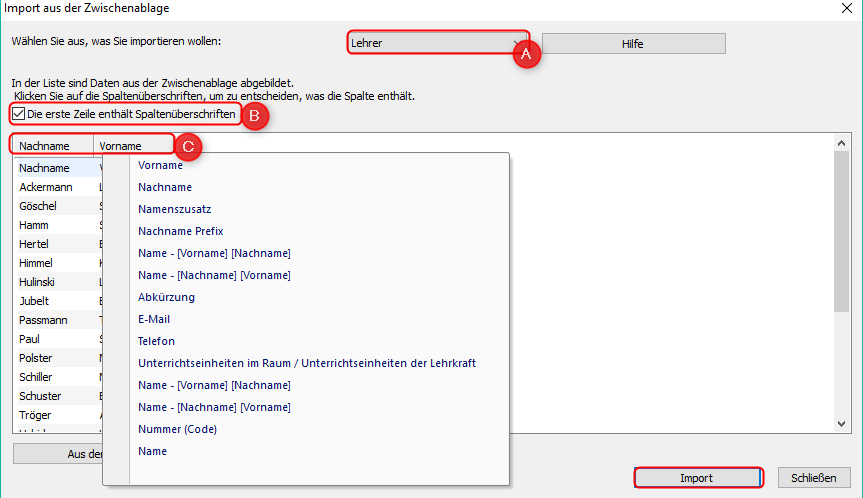The image size is (863, 498).
Task: Select the Passmann row in the list
Action: click(42, 320)
